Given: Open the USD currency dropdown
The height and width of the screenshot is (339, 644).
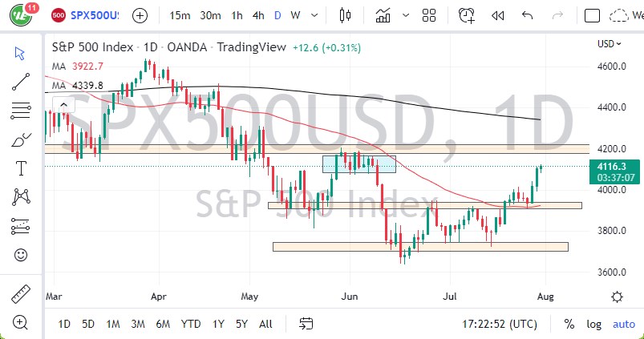Looking at the screenshot, I should tap(610, 43).
